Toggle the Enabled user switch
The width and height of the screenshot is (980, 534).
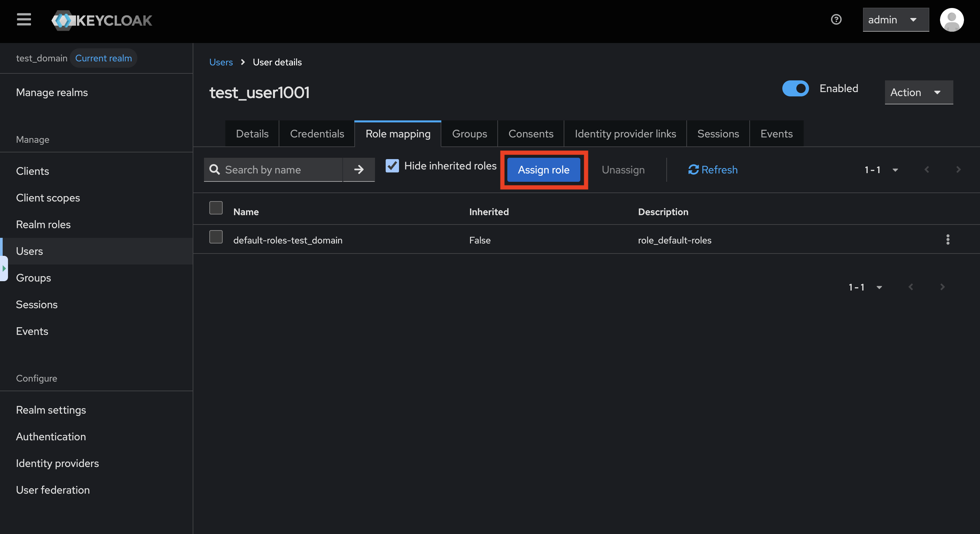(x=795, y=88)
